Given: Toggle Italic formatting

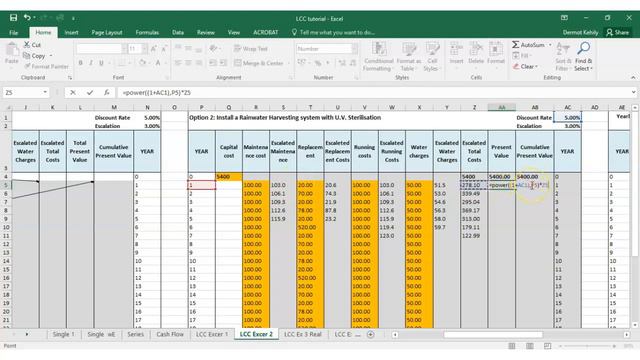Looking at the screenshot, I should pos(91,63).
